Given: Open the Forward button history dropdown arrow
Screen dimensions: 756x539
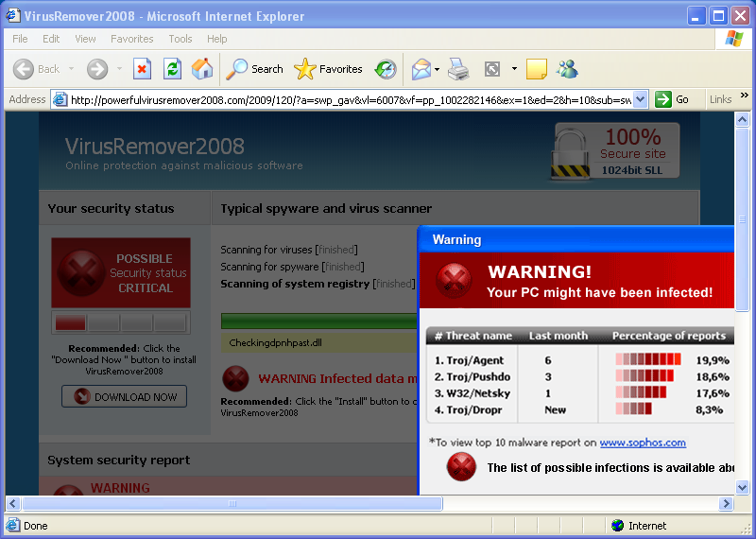Looking at the screenshot, I should 120,69.
